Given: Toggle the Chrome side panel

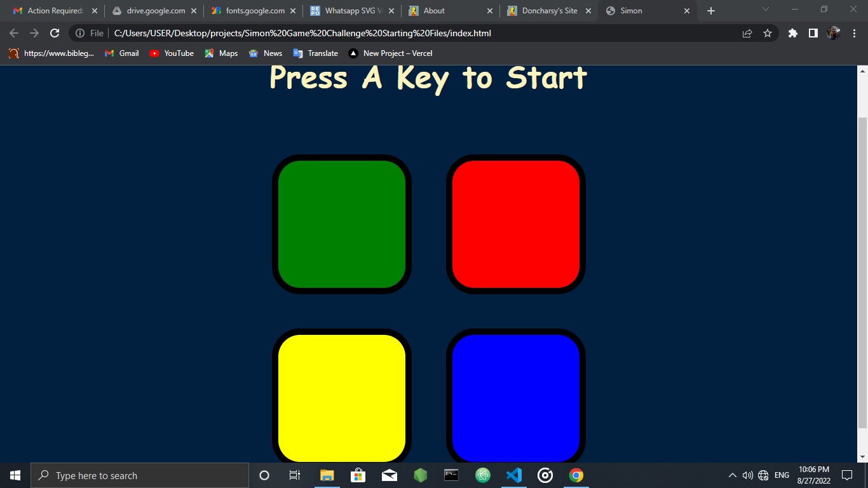Looking at the screenshot, I should coord(813,33).
